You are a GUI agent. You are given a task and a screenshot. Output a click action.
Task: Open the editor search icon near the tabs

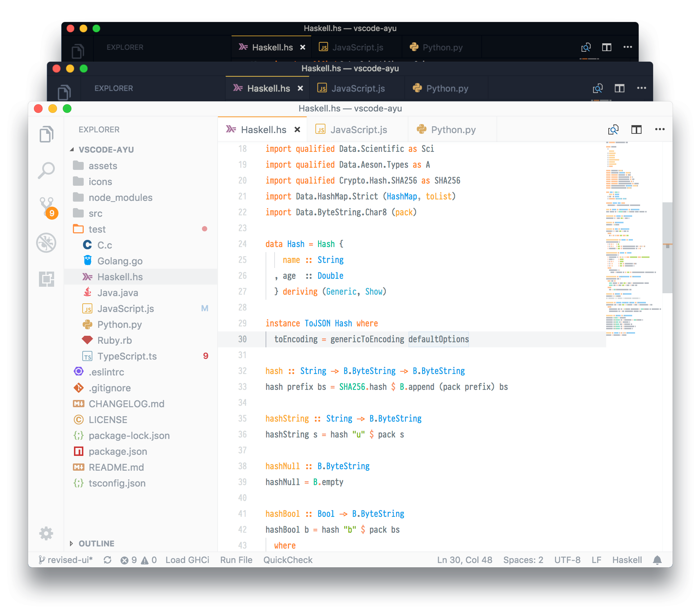pyautogui.click(x=613, y=129)
